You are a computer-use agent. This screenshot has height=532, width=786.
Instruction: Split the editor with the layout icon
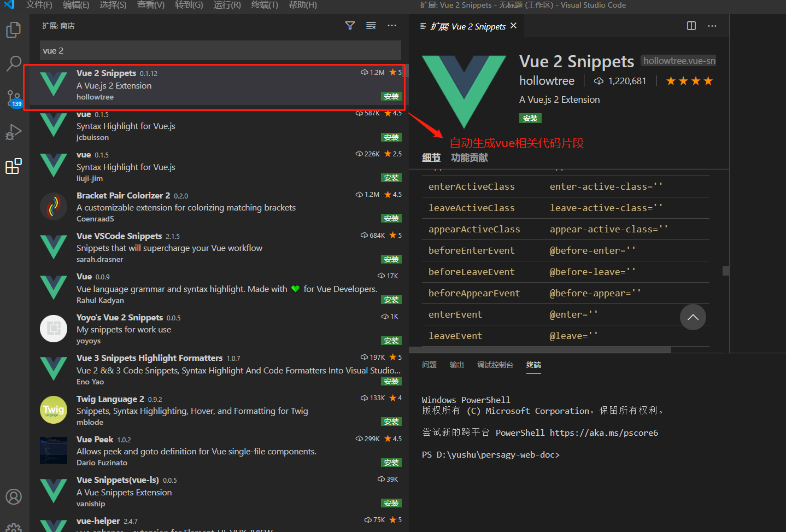pyautogui.click(x=691, y=26)
